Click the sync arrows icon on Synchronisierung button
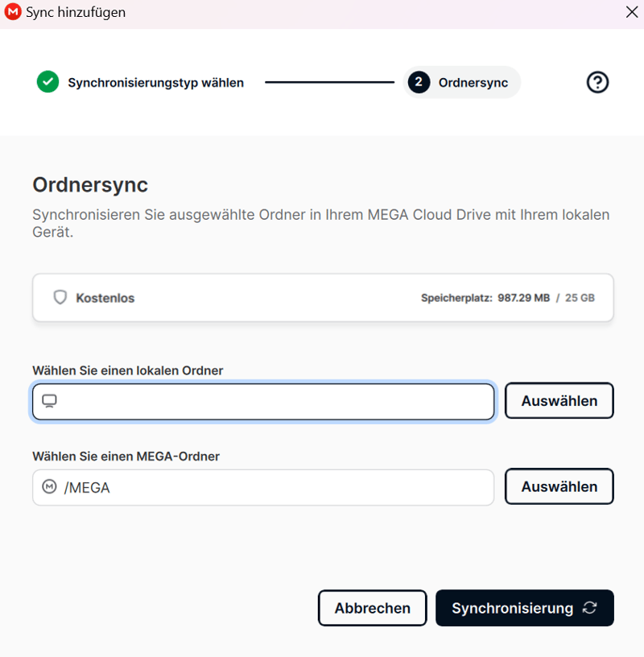Viewport: 644px width, 657px height. [x=589, y=608]
